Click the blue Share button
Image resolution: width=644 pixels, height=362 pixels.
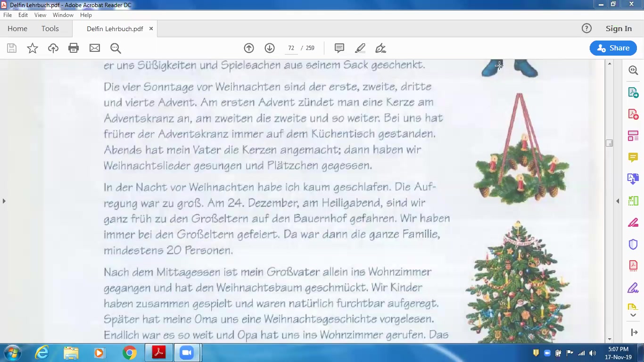[613, 48]
